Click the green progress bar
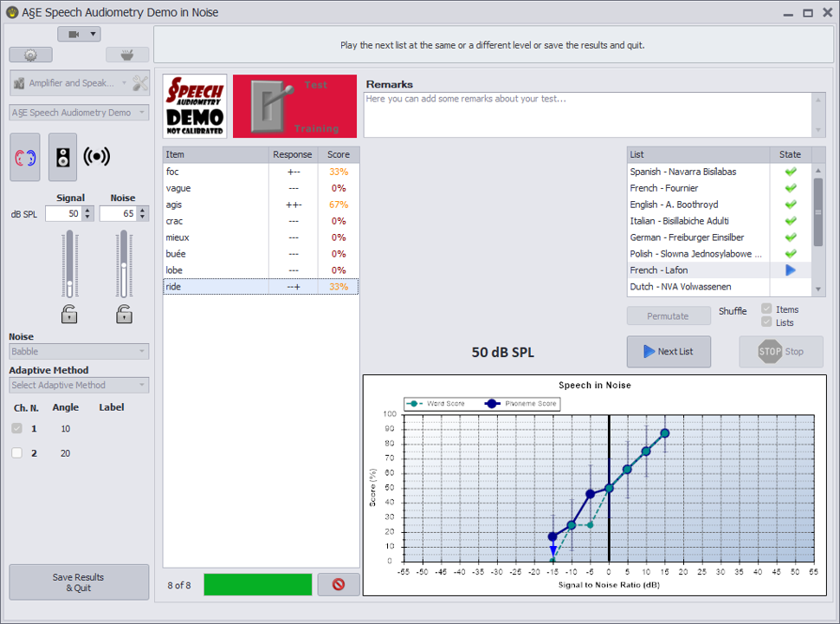 (x=258, y=584)
